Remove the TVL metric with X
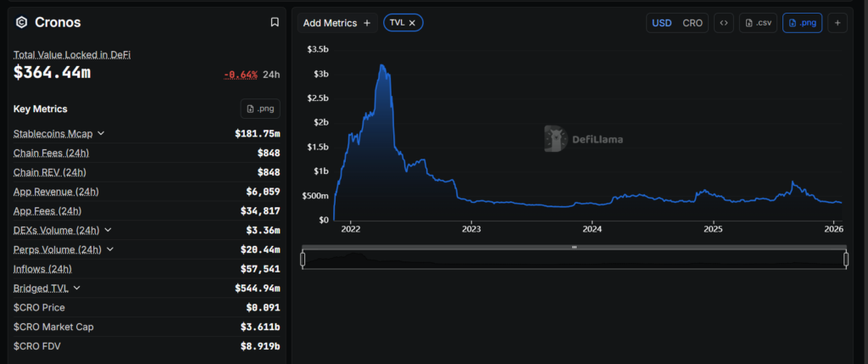868x364 pixels. click(x=413, y=23)
